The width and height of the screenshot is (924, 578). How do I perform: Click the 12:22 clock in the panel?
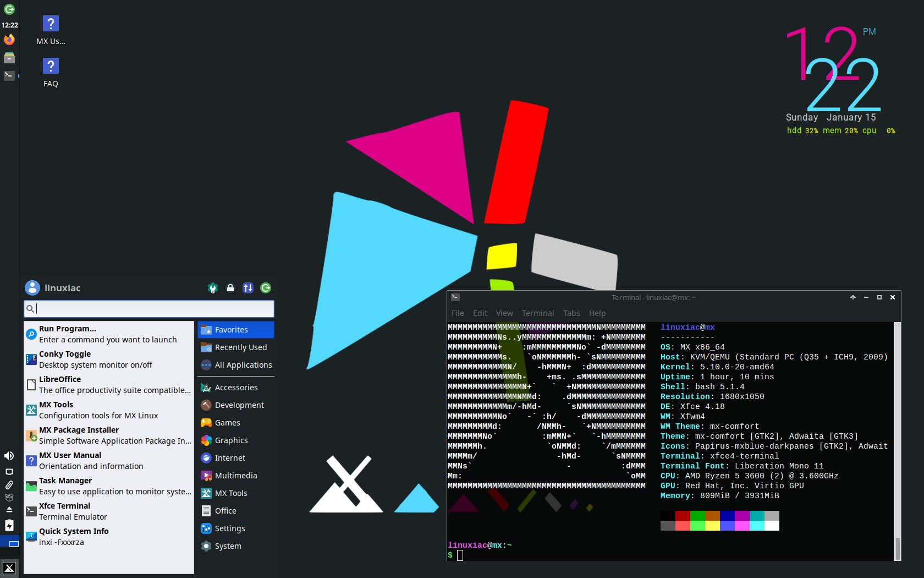pyautogui.click(x=9, y=25)
